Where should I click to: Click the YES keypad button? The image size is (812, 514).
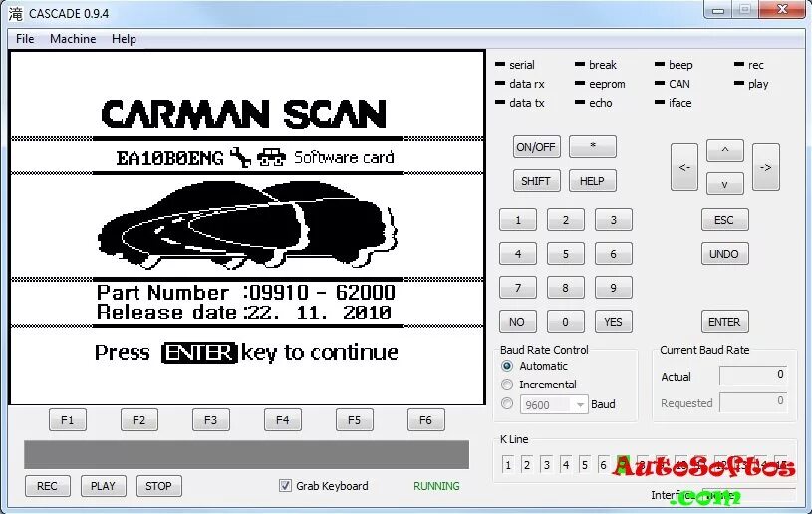pos(613,322)
